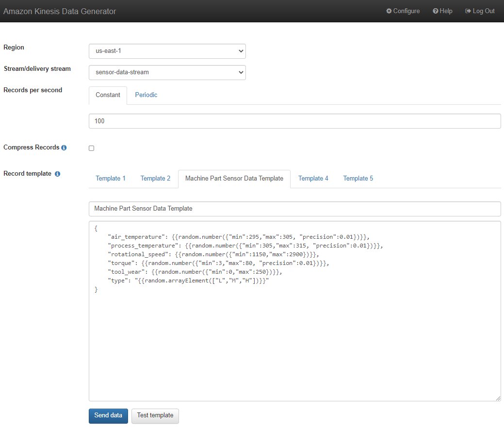Click the "rotational_speed" line in the template
This screenshot has height=429, width=504.
coord(213,254)
